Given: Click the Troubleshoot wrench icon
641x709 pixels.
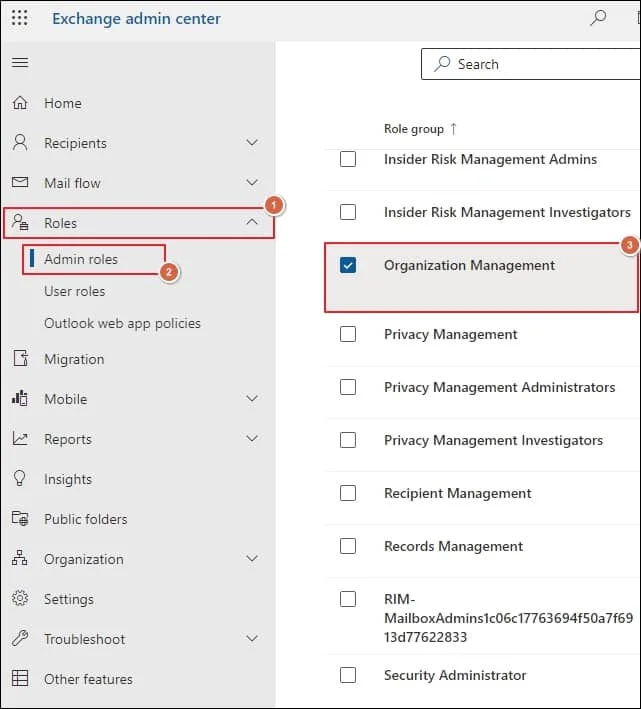Looking at the screenshot, I should pyautogui.click(x=20, y=638).
